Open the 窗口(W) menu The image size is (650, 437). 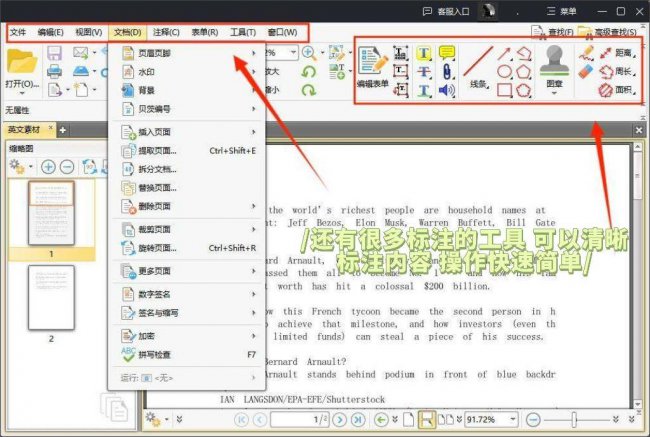pos(282,32)
